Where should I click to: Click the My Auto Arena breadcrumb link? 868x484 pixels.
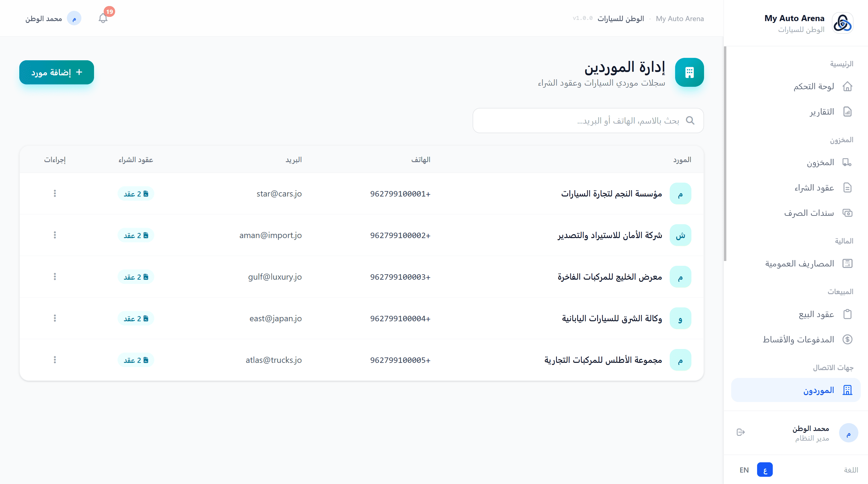[x=680, y=19]
